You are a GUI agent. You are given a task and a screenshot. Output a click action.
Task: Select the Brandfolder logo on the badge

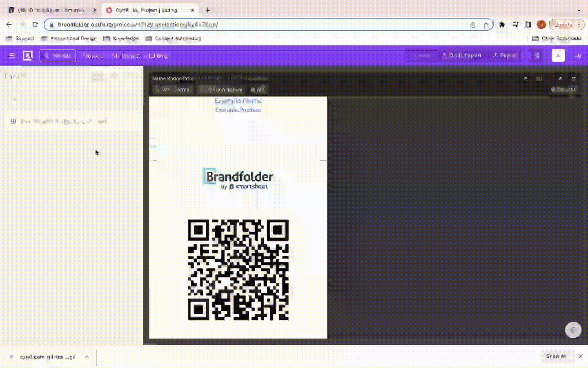[238, 179]
